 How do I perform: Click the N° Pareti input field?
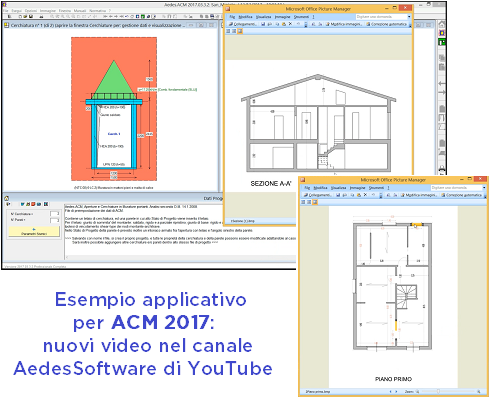point(55,220)
